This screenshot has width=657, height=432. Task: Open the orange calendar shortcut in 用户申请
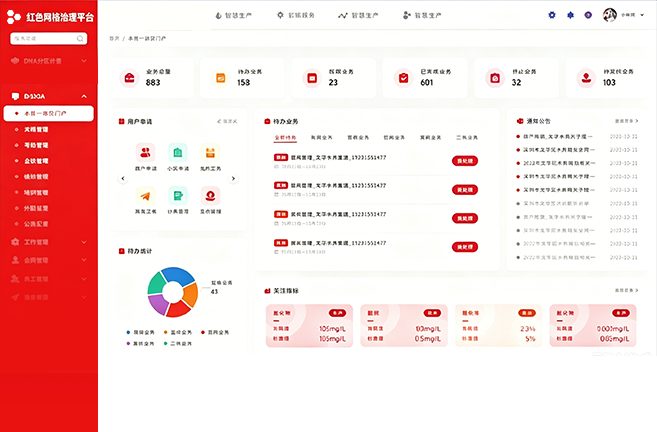[210, 153]
